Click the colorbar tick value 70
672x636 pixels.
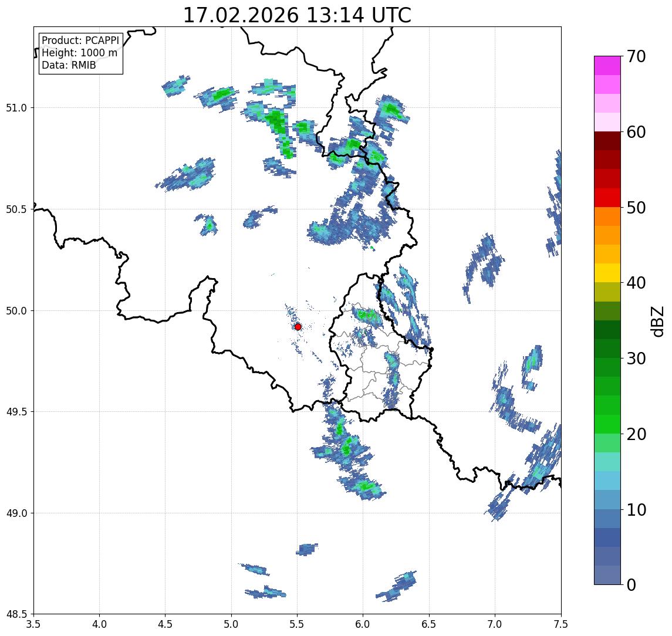tap(636, 56)
